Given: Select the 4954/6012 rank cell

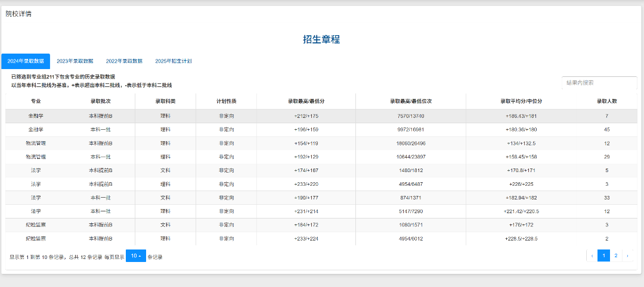Looking at the screenshot, I should 411,239.
